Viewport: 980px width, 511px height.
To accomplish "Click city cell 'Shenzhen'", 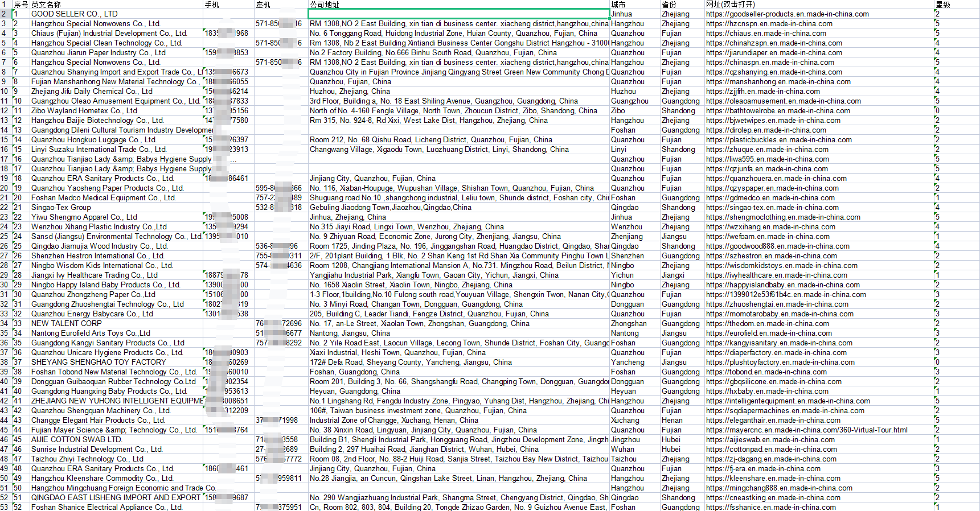I will pyautogui.click(x=634, y=255).
